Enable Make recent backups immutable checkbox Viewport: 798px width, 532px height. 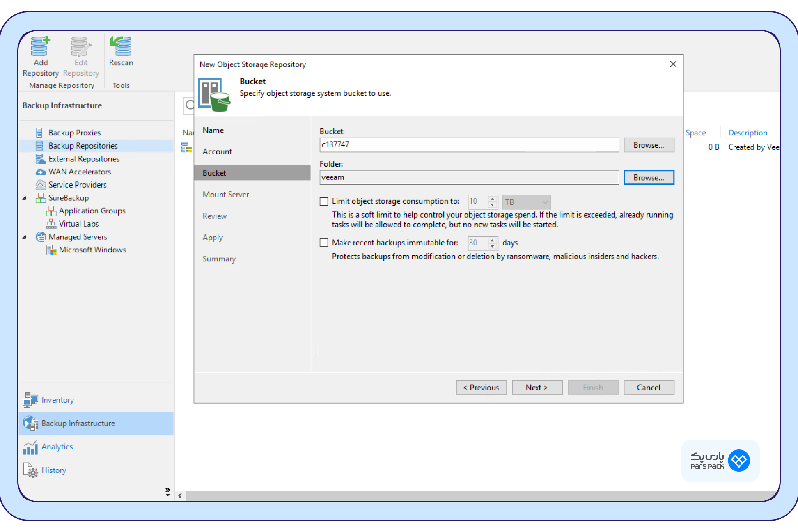click(x=324, y=243)
